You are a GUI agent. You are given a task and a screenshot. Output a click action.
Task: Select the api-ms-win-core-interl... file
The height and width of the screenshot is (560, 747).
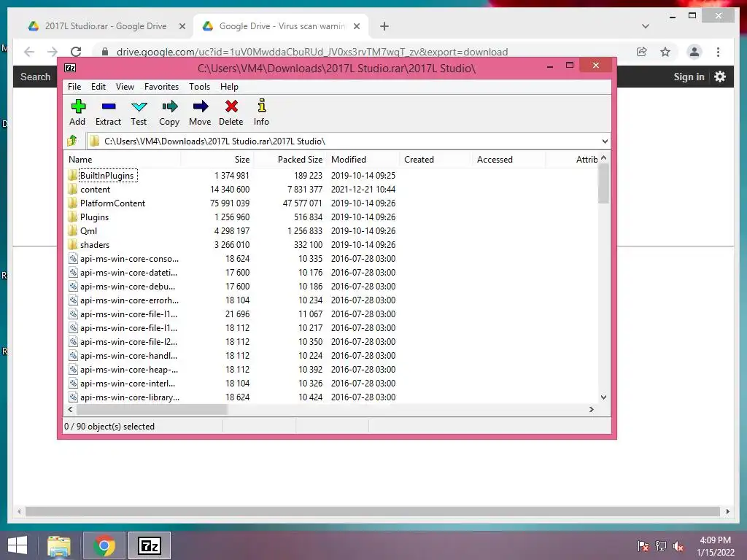[127, 383]
